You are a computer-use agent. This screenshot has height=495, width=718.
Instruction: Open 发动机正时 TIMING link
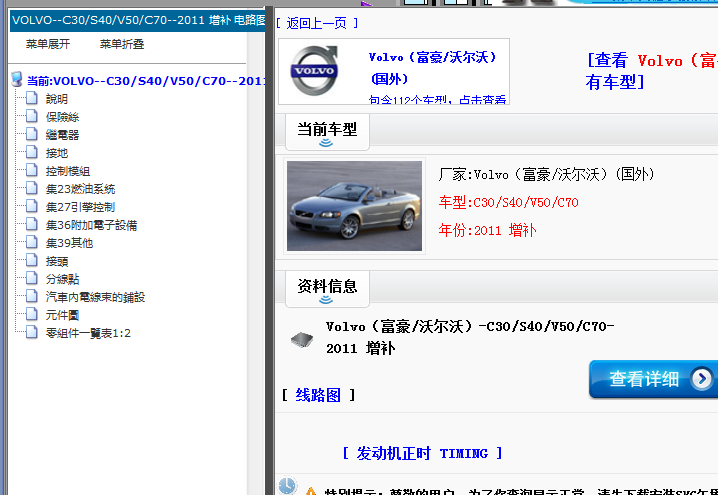(x=422, y=453)
